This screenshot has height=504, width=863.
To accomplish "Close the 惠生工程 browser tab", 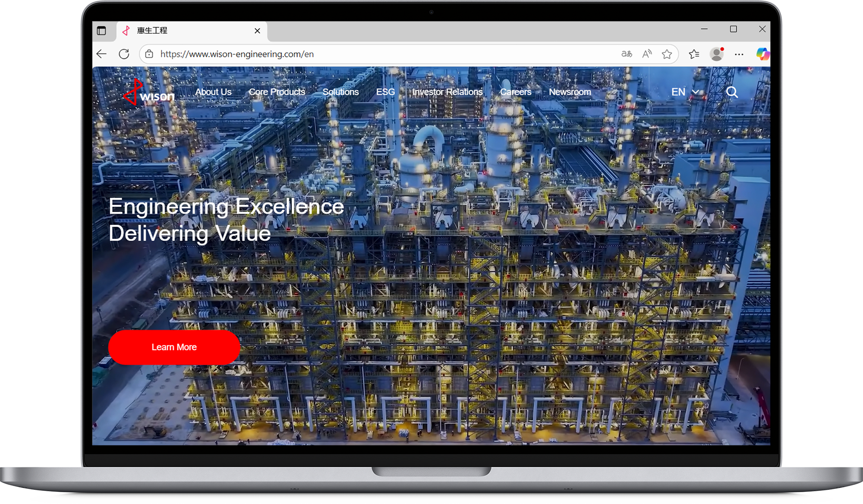I will click(257, 31).
